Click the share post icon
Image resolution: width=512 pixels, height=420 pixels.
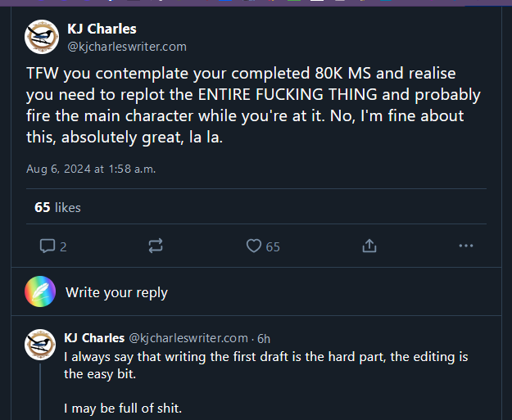pyautogui.click(x=369, y=246)
